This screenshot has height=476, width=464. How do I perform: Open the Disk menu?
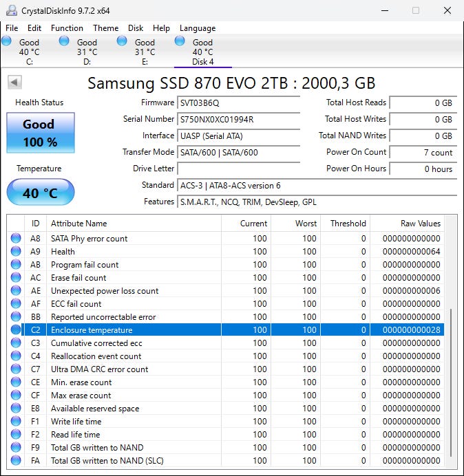pos(136,28)
